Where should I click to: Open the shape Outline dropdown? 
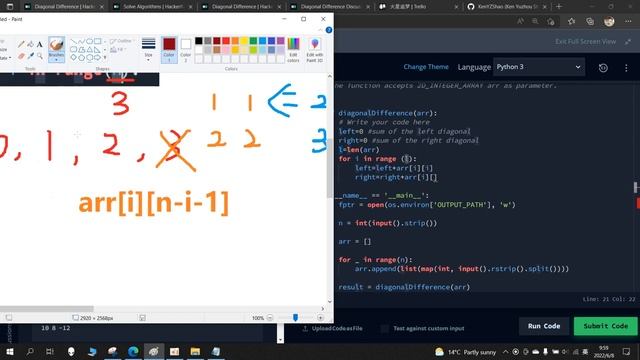121,41
